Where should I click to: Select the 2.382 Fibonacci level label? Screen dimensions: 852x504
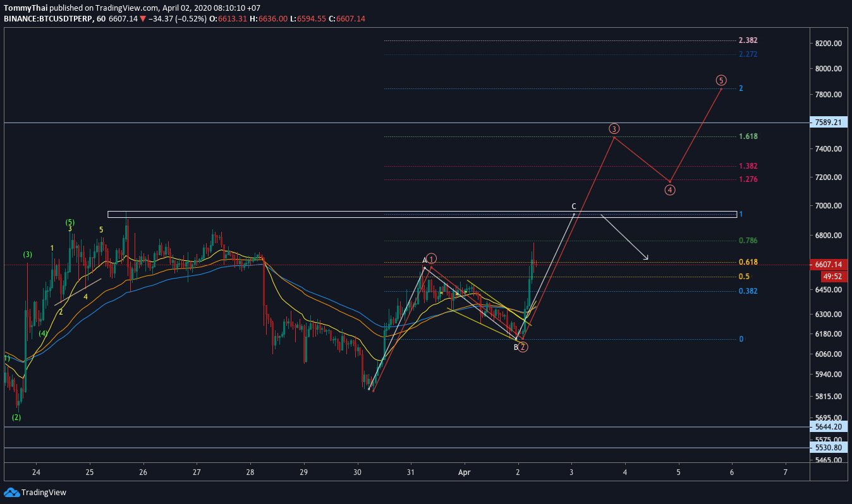748,40
